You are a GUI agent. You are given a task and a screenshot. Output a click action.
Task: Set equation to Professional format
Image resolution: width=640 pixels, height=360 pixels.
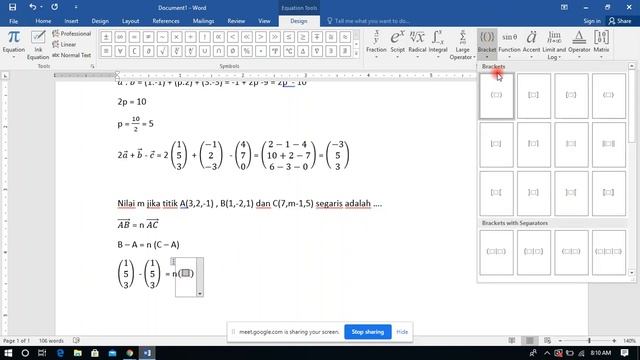(x=71, y=34)
